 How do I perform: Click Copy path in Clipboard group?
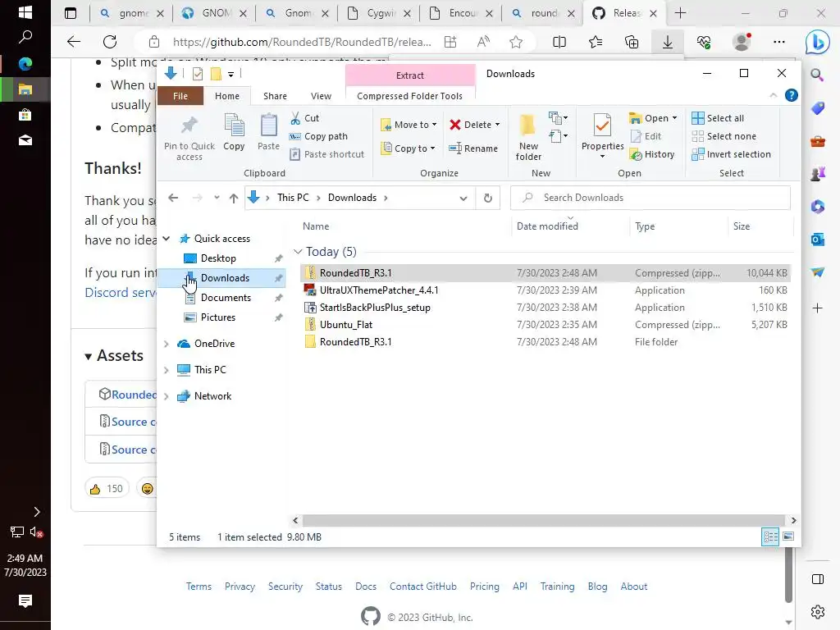pyautogui.click(x=319, y=136)
